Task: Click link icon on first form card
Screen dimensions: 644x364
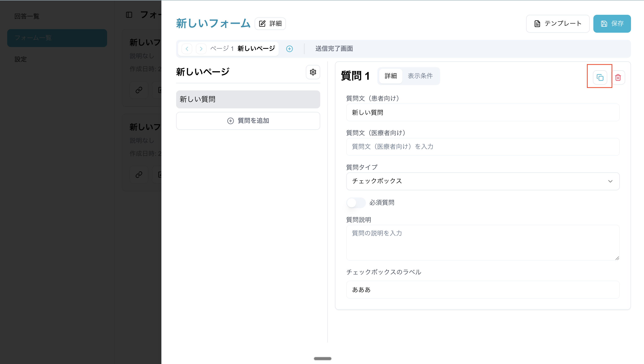Action: (x=139, y=90)
